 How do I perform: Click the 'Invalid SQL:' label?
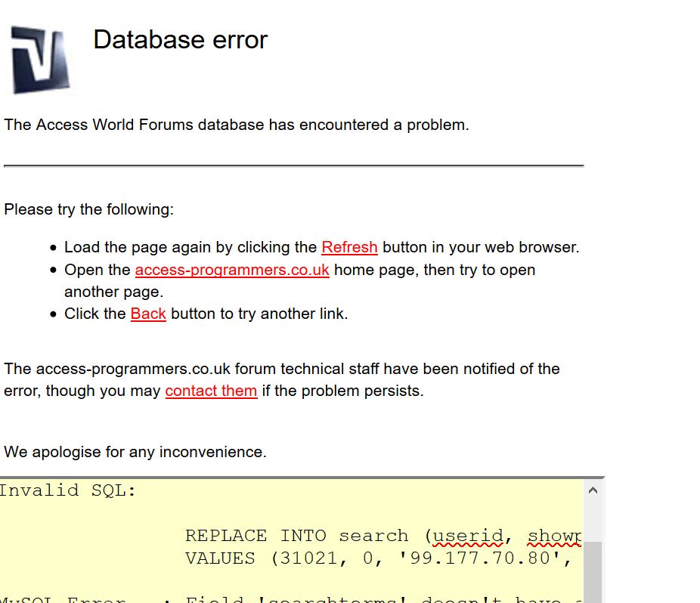pyautogui.click(x=67, y=490)
